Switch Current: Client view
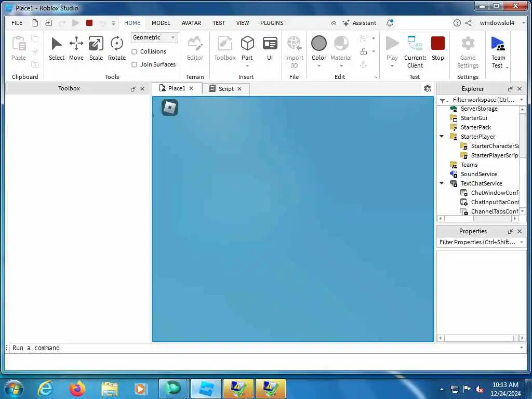 (x=415, y=52)
